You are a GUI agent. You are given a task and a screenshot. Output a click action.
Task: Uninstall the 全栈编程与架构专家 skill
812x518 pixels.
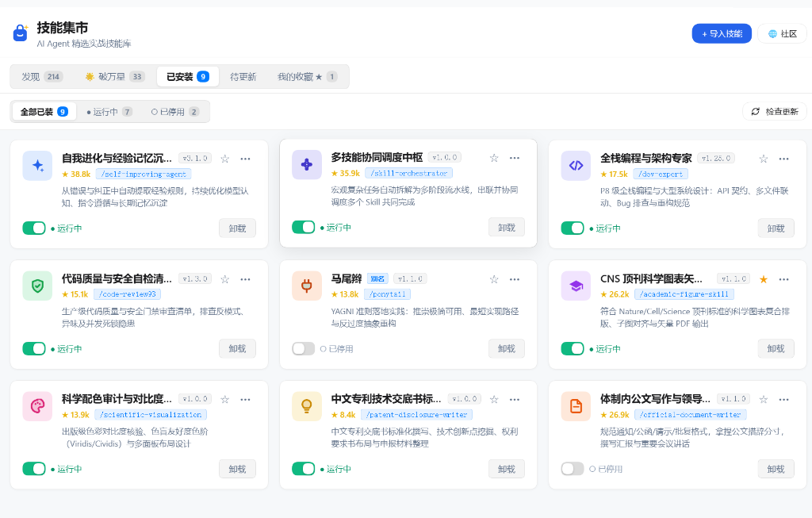tap(776, 228)
